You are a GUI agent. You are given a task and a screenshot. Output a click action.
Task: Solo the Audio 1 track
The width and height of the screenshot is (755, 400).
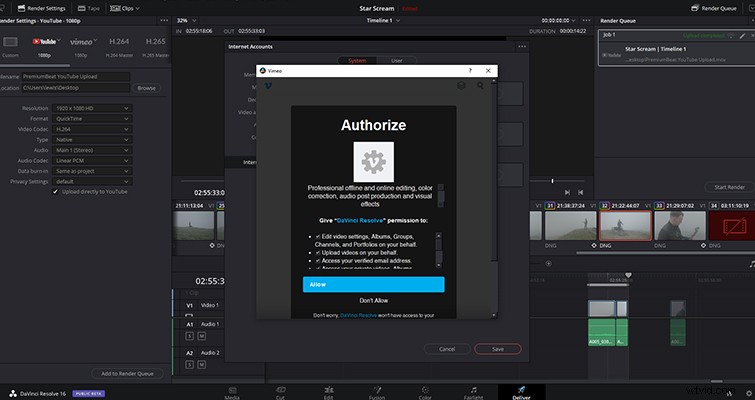190,336
